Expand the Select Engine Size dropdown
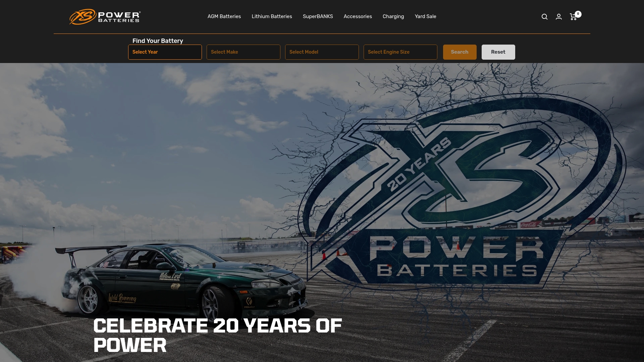 (x=400, y=52)
